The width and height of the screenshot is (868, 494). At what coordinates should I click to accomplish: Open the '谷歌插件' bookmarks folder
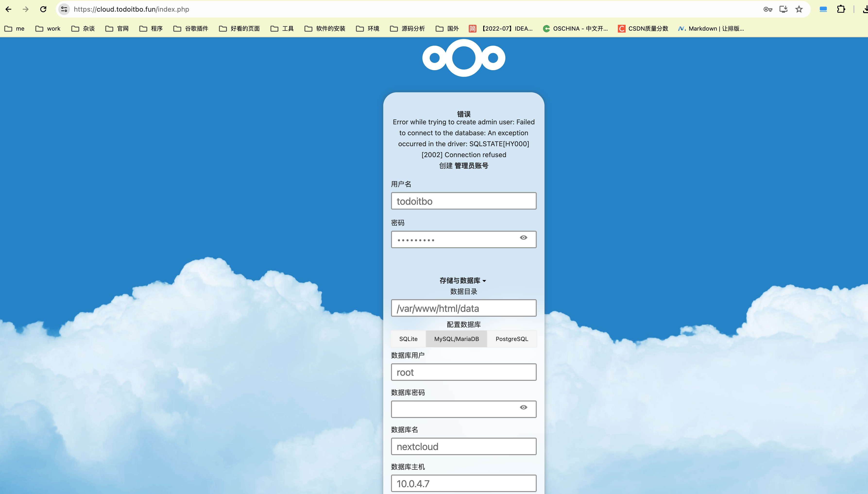click(191, 28)
